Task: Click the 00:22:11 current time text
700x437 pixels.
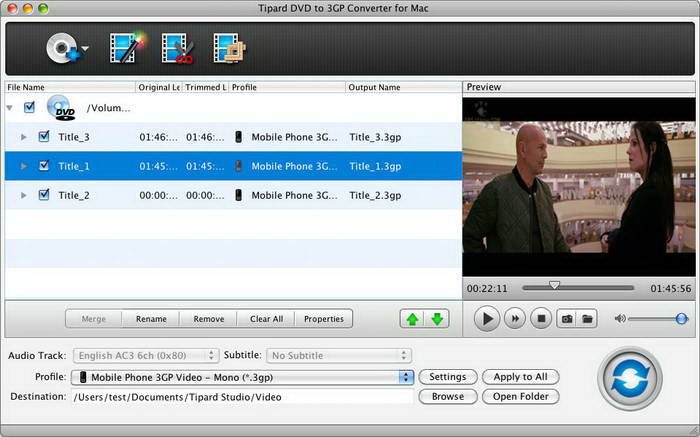Action: pyautogui.click(x=487, y=289)
